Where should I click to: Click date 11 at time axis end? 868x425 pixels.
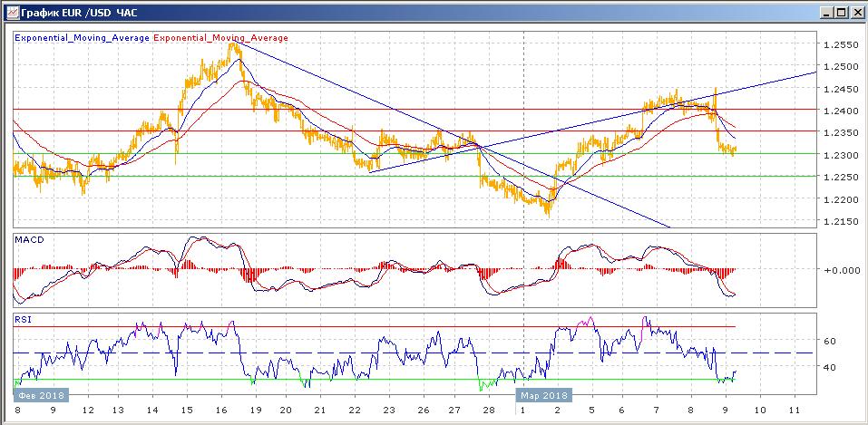[x=795, y=411]
